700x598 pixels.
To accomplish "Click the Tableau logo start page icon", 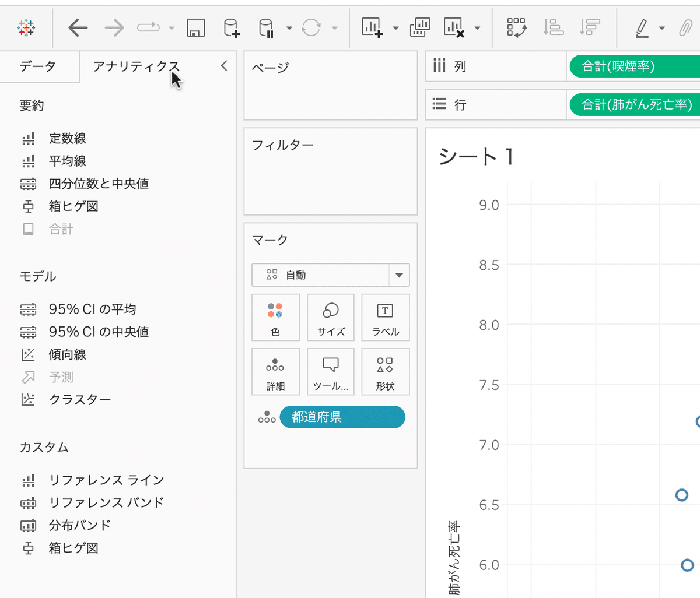I will [26, 27].
